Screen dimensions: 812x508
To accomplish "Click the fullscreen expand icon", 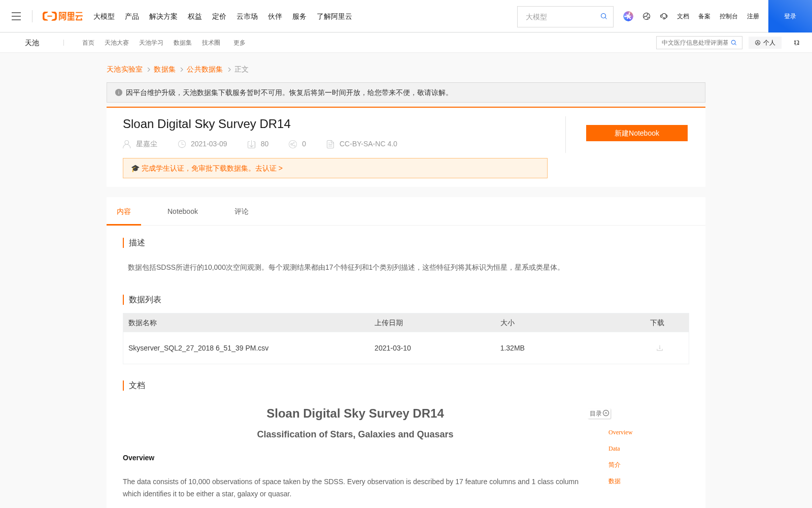I will (797, 43).
